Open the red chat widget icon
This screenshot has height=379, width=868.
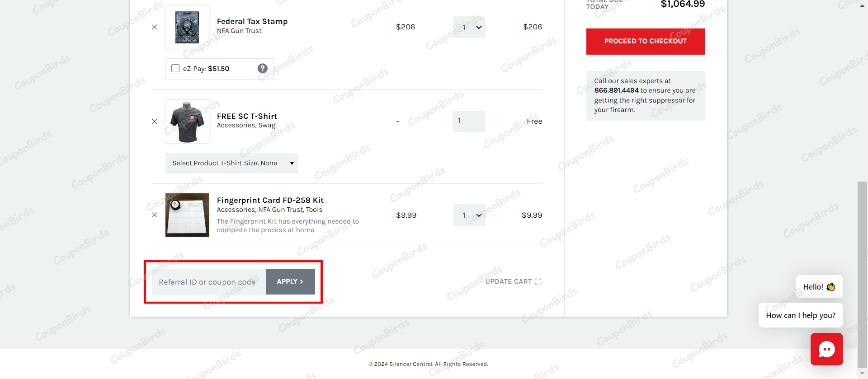point(827,349)
